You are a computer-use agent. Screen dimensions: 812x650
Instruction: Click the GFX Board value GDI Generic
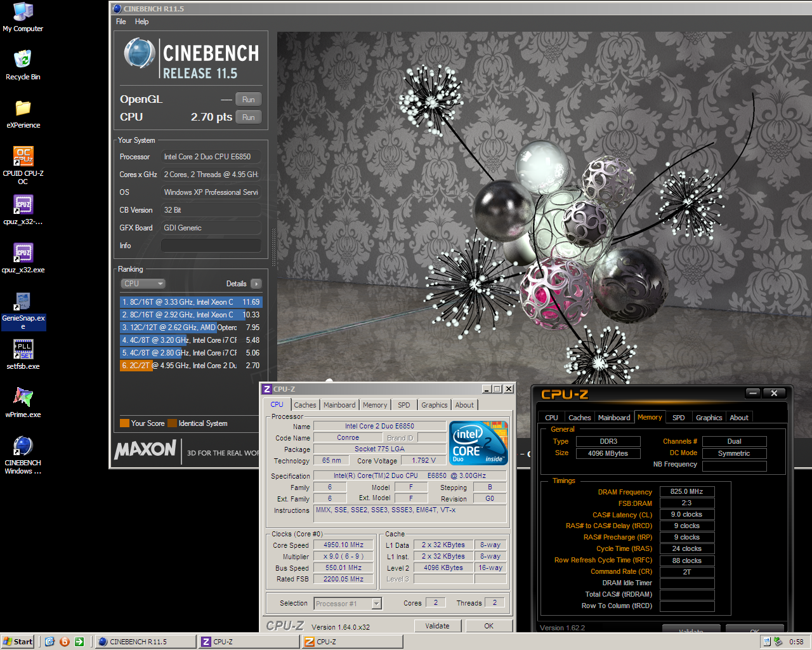click(211, 228)
